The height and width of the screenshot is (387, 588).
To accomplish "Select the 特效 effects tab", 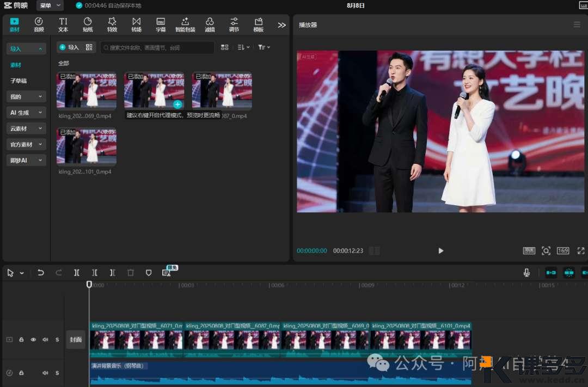I will click(x=112, y=24).
